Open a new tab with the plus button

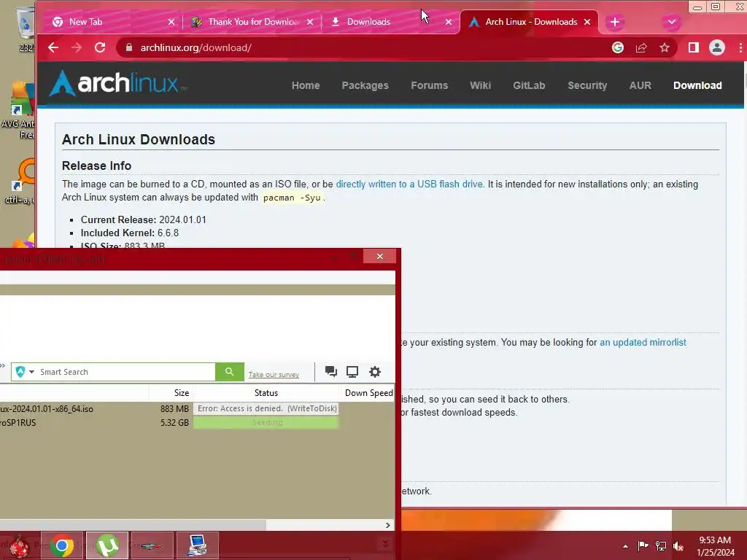point(615,22)
